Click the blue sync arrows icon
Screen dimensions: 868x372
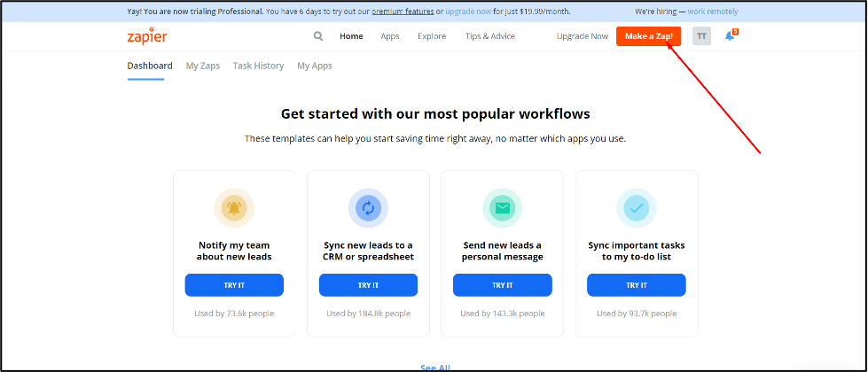[368, 208]
